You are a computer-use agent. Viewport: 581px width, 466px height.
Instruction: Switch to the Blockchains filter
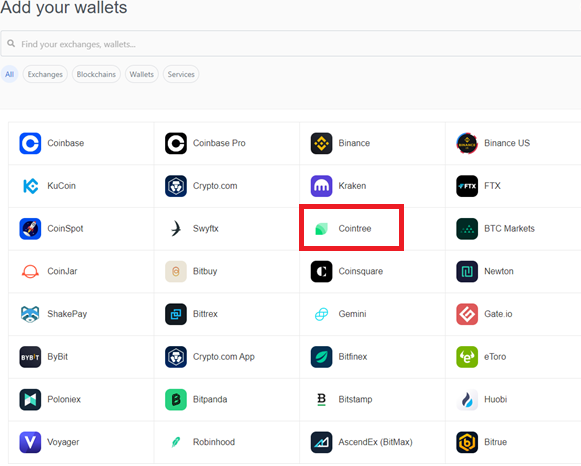point(96,74)
